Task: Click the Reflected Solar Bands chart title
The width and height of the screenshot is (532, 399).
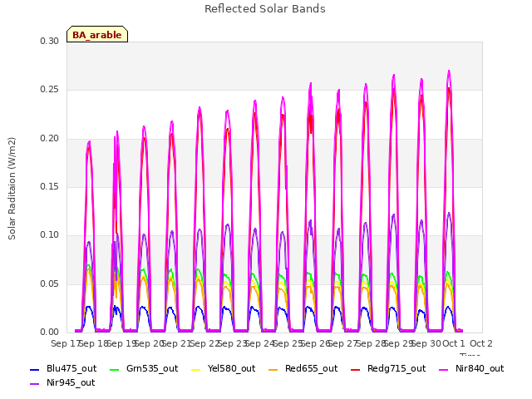Action: [265, 9]
